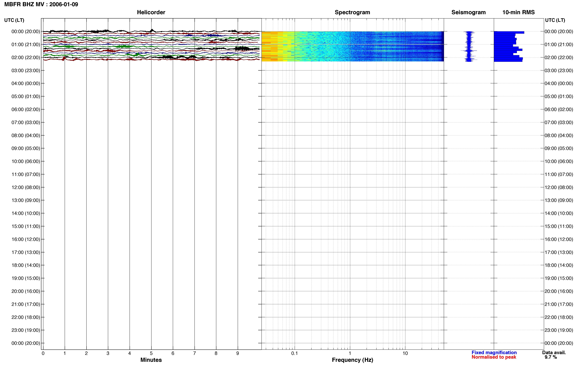Click the plot title 'MBFR BHZ MV : 2006-01-09'

[41, 4]
